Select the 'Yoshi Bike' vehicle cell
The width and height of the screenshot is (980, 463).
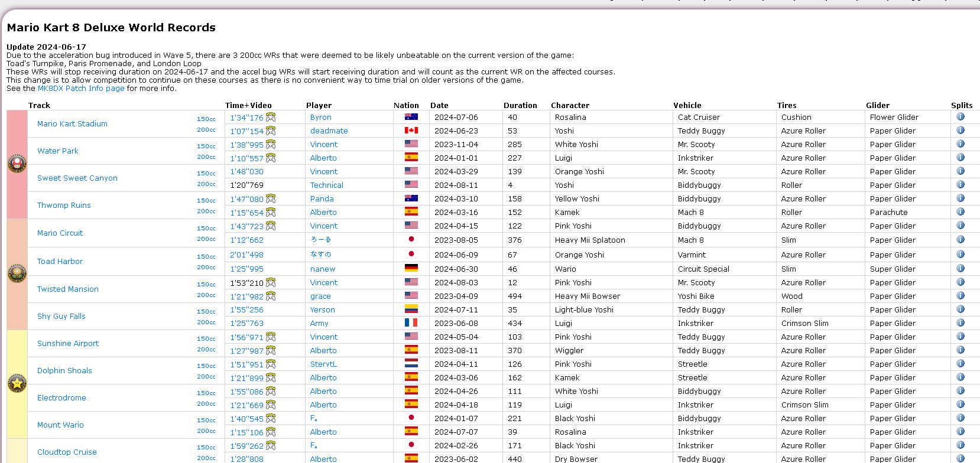click(696, 296)
